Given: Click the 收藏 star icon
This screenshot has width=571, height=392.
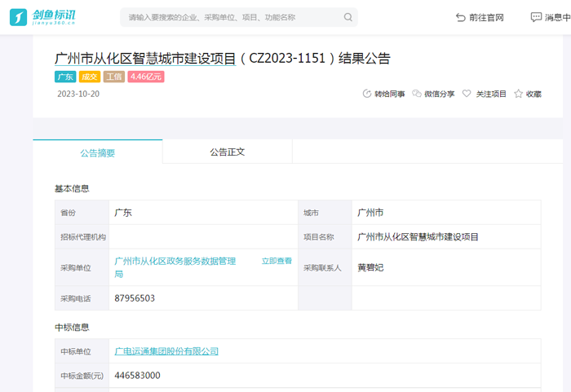Looking at the screenshot, I should point(518,94).
